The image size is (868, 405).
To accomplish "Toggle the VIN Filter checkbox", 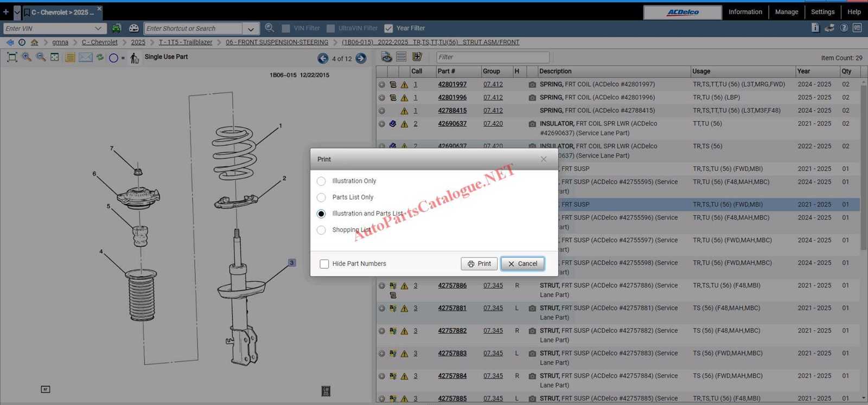I will (x=286, y=28).
